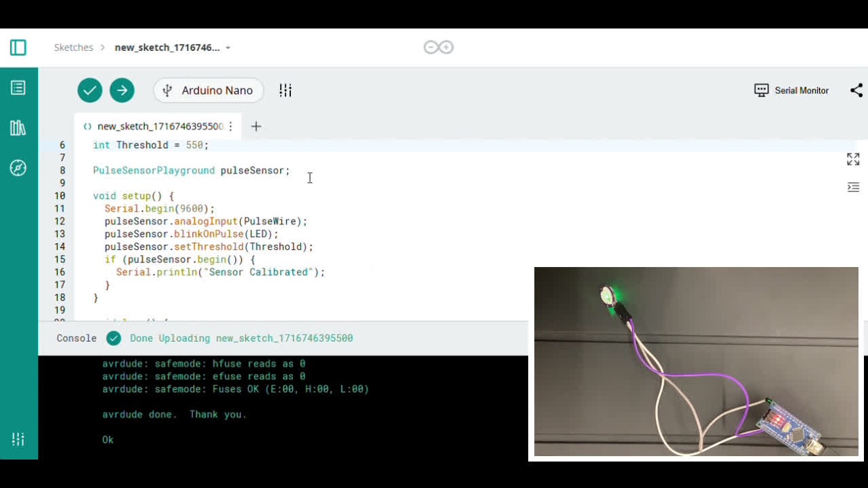868x488 pixels.
Task: Click the 'Done Uploading' status message
Action: (x=241, y=338)
